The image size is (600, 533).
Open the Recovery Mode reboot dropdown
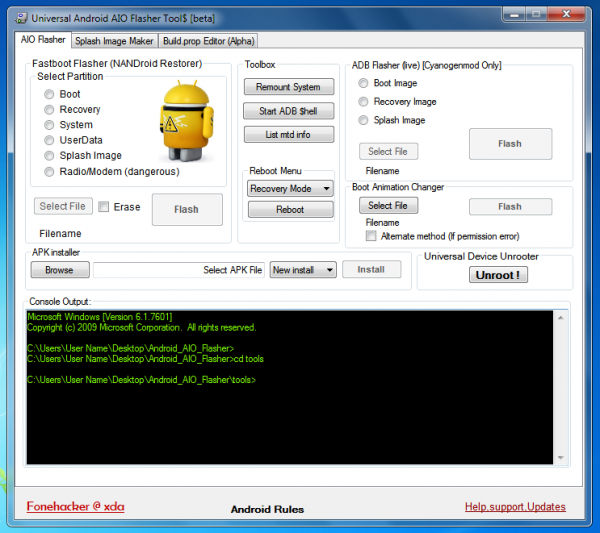(290, 189)
